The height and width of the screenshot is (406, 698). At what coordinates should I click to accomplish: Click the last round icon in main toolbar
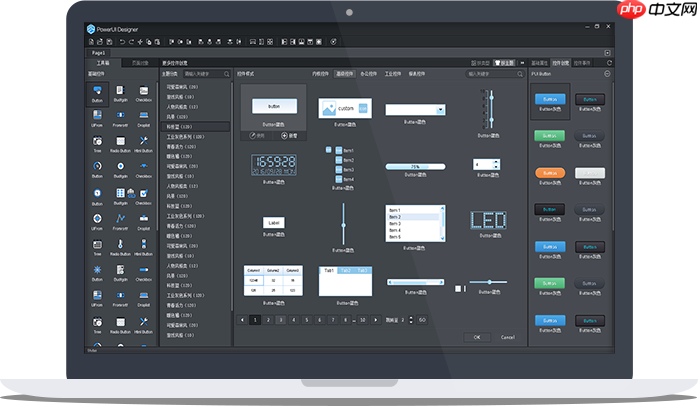[333, 42]
